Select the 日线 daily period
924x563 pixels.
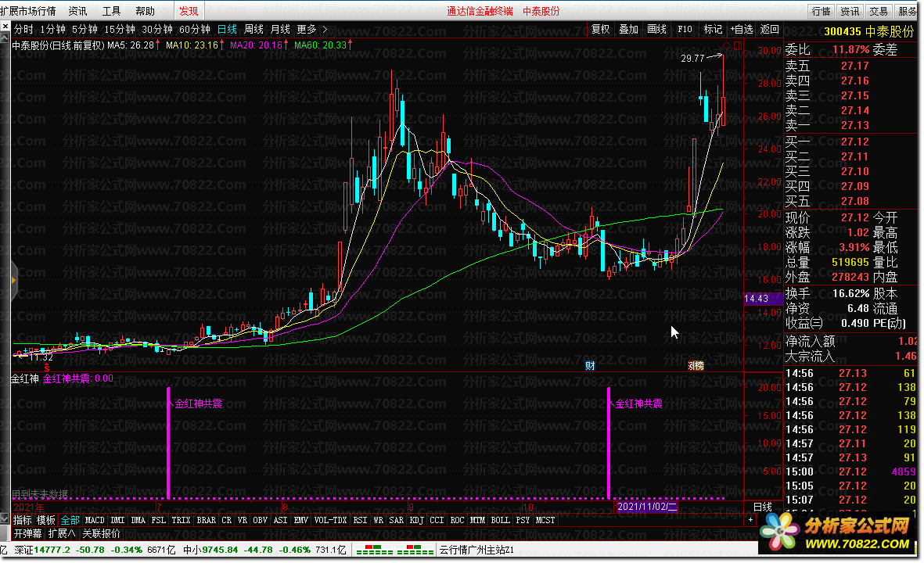point(227,29)
